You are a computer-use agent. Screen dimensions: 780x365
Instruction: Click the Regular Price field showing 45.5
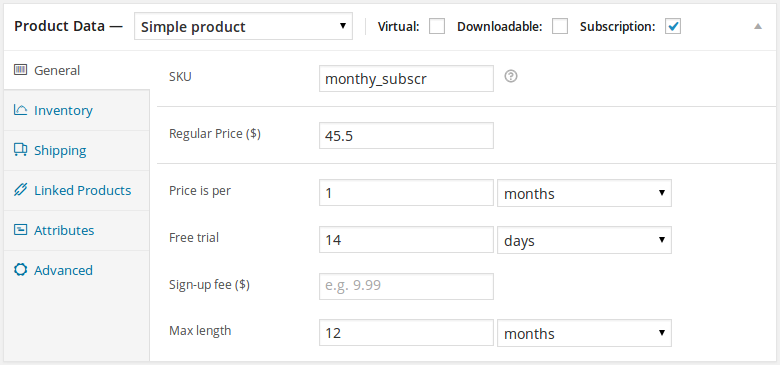coord(406,135)
